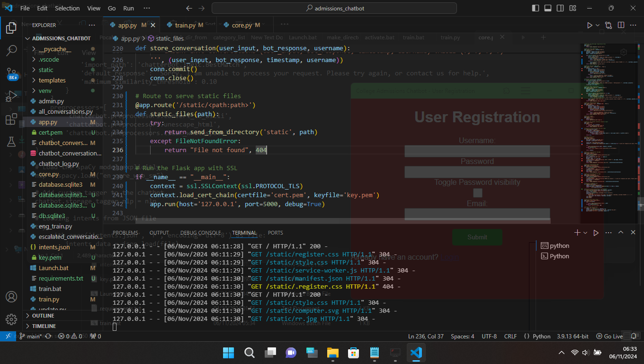Synchronize changes via the status bar sync icon
Image resolution: width=644 pixels, height=364 pixels.
pyautogui.click(x=48, y=336)
